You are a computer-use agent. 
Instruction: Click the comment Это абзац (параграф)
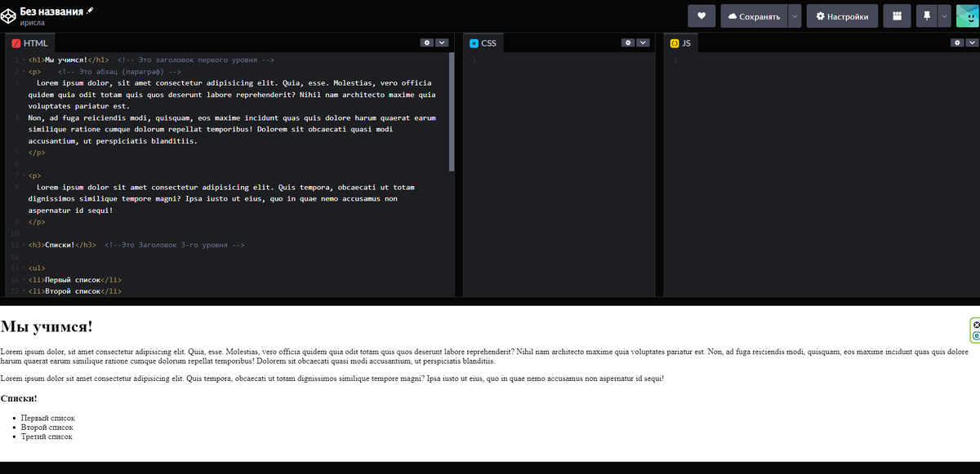pyautogui.click(x=119, y=71)
